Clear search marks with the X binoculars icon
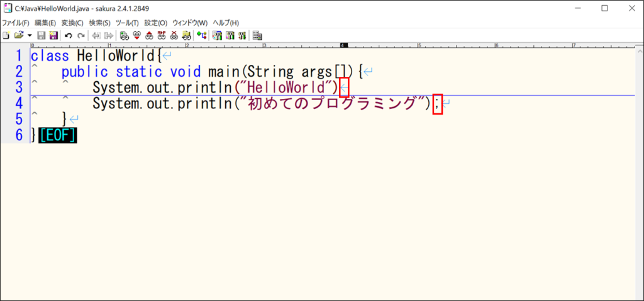Image resolution: width=644 pixels, height=301 pixels. 174,36
